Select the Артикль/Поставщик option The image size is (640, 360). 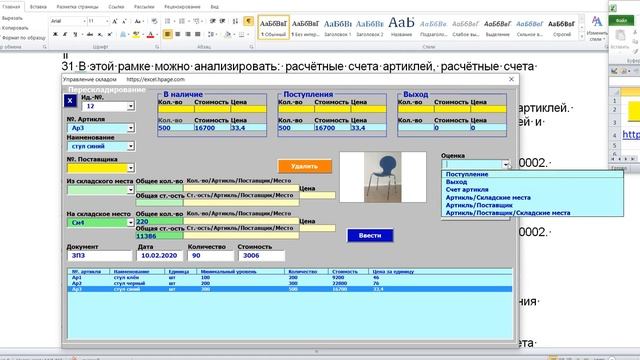533,205
